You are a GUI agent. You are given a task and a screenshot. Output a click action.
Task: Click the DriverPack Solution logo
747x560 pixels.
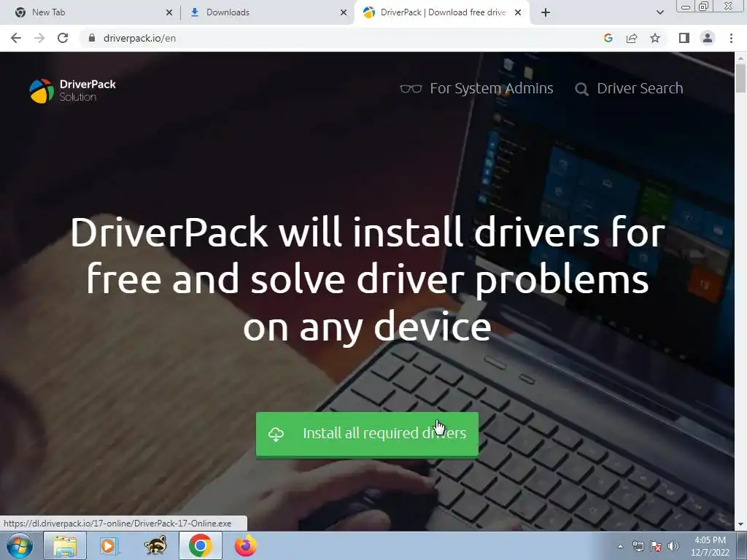click(72, 90)
